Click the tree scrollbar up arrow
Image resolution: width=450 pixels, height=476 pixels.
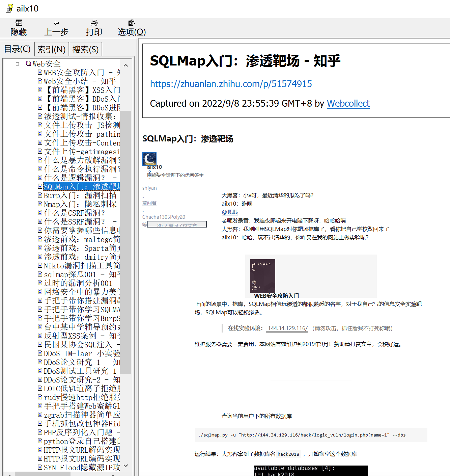[125, 65]
